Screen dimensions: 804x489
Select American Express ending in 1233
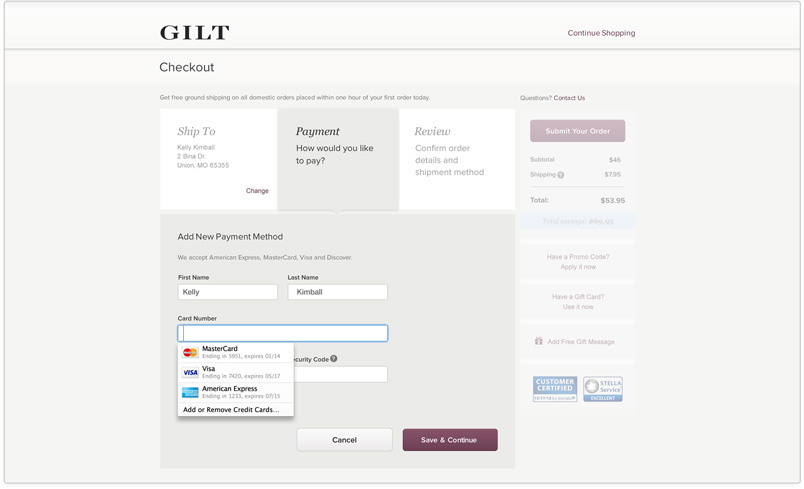coord(236,392)
